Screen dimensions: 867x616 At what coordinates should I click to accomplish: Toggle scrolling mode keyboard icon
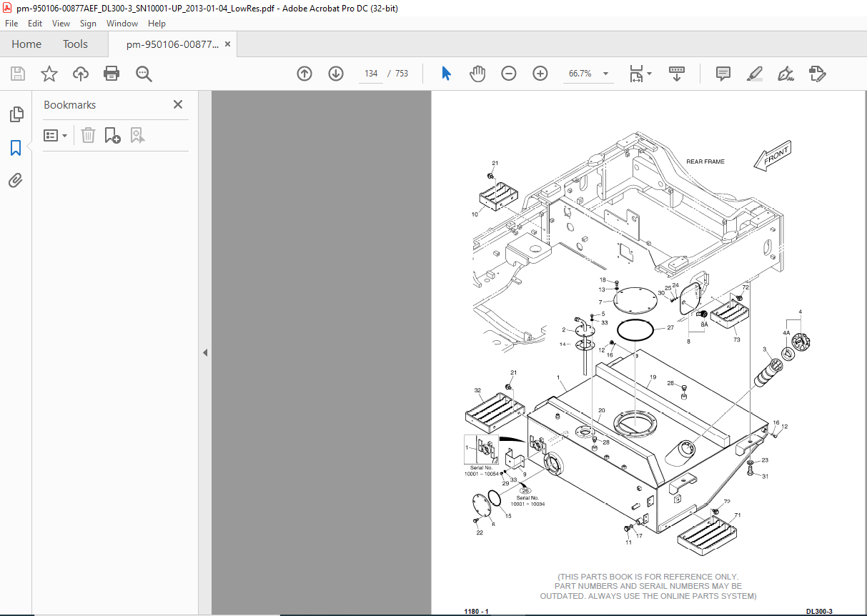[677, 74]
